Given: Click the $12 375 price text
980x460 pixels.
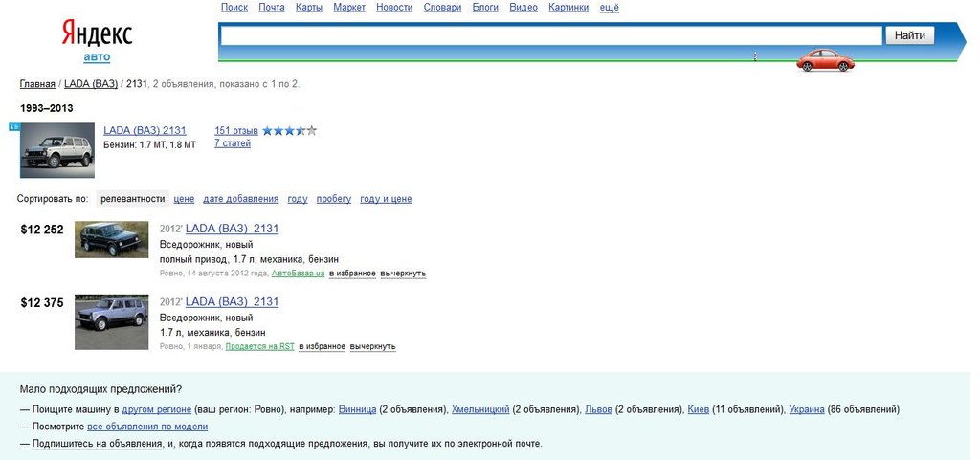Looking at the screenshot, I should (42, 303).
